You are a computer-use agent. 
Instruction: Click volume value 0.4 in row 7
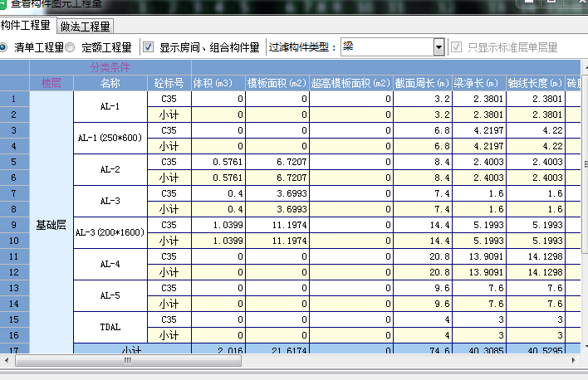point(218,193)
